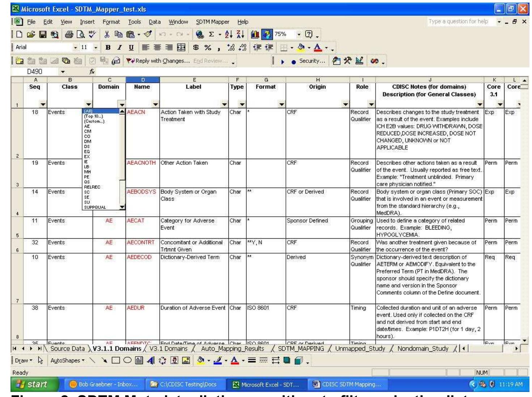Open the Class column filter dropdown

pos(89,104)
